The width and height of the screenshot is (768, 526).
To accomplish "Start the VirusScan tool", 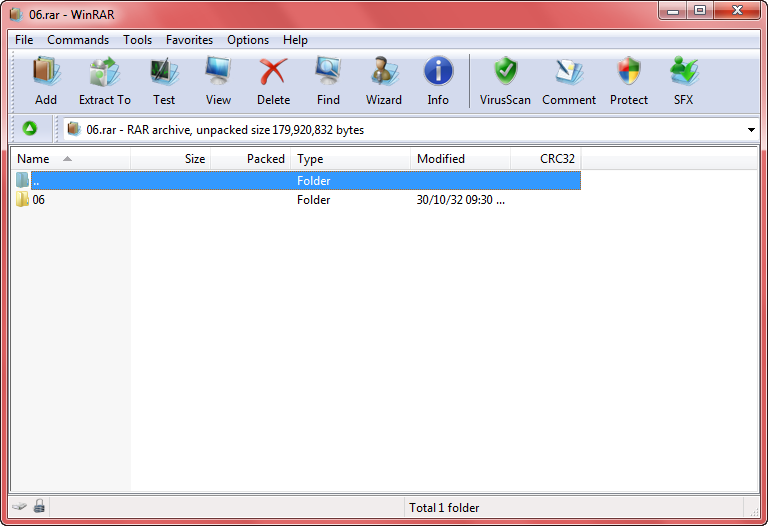I will point(505,72).
